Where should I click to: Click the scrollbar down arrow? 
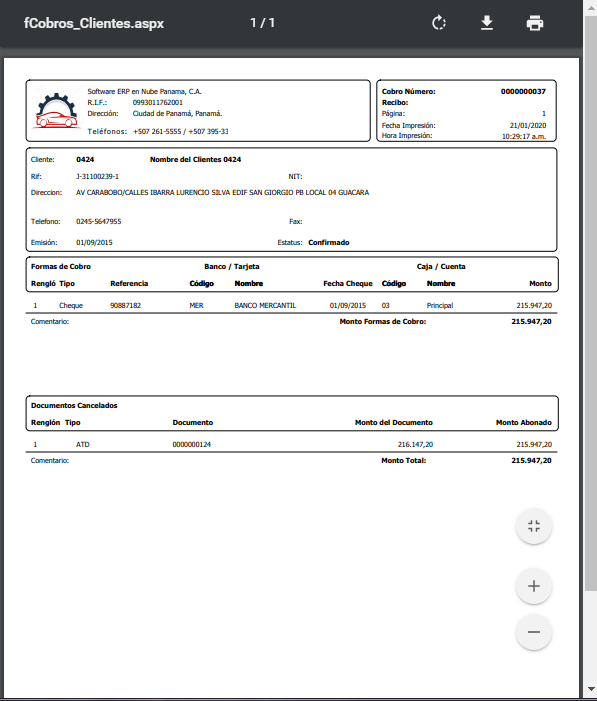590,688
